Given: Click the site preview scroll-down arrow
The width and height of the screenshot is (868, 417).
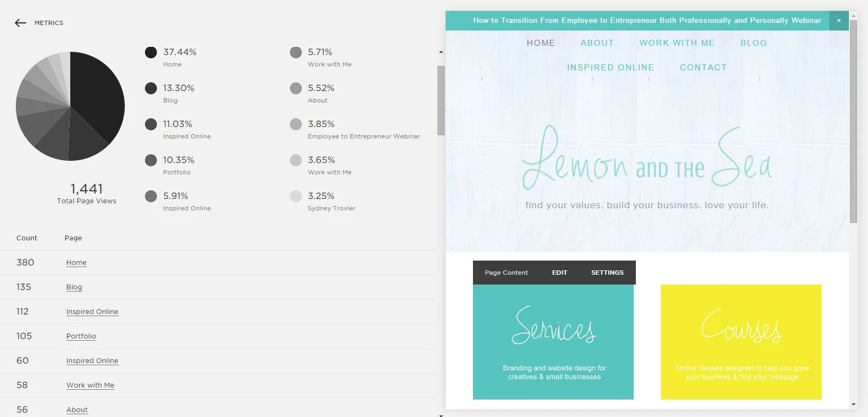Looking at the screenshot, I should click(853, 404).
